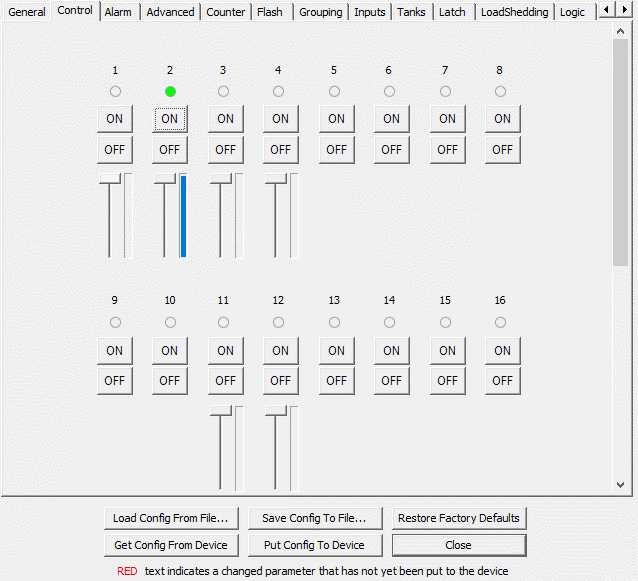The width and height of the screenshot is (638, 581).
Task: Click the scroll down arrow of the panel
Action: tap(621, 484)
